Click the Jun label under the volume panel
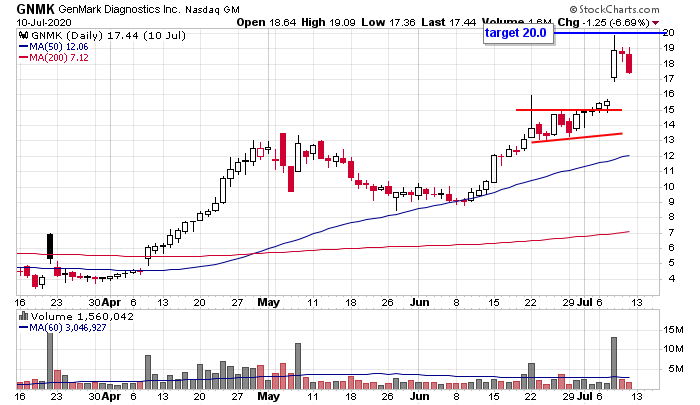 pyautogui.click(x=419, y=396)
